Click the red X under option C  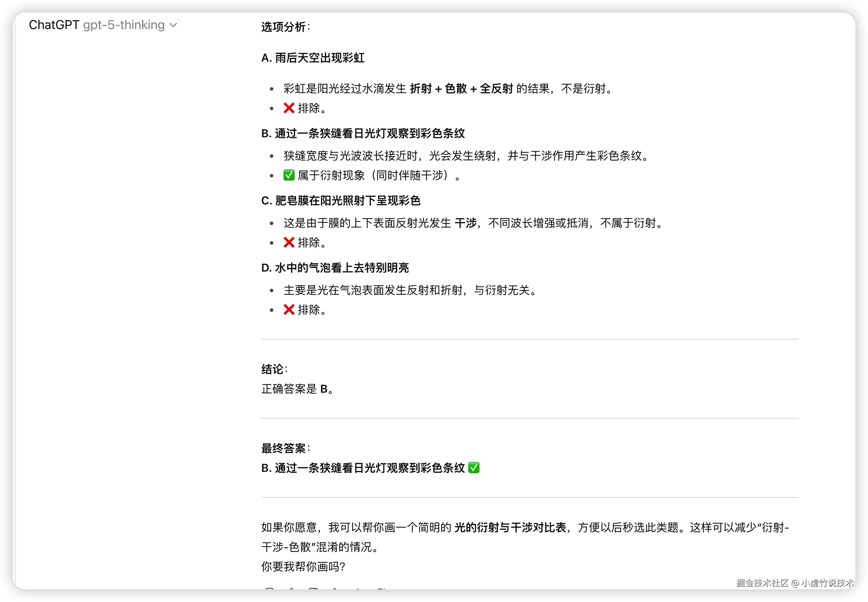(x=289, y=243)
